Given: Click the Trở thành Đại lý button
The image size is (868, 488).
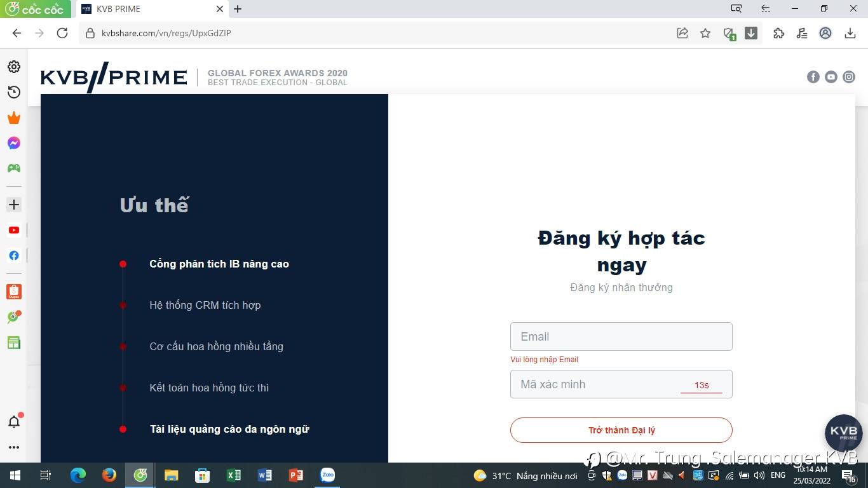Looking at the screenshot, I should (x=621, y=430).
